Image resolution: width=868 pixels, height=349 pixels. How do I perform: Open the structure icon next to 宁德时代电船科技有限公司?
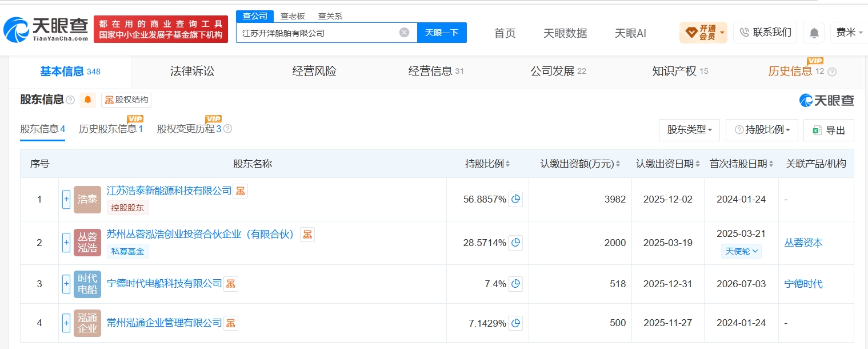(230, 284)
